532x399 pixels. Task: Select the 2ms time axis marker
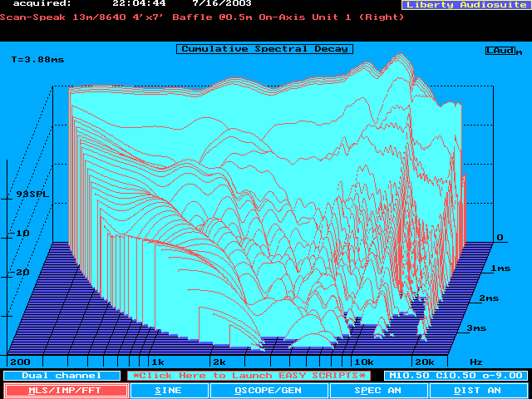489,298
